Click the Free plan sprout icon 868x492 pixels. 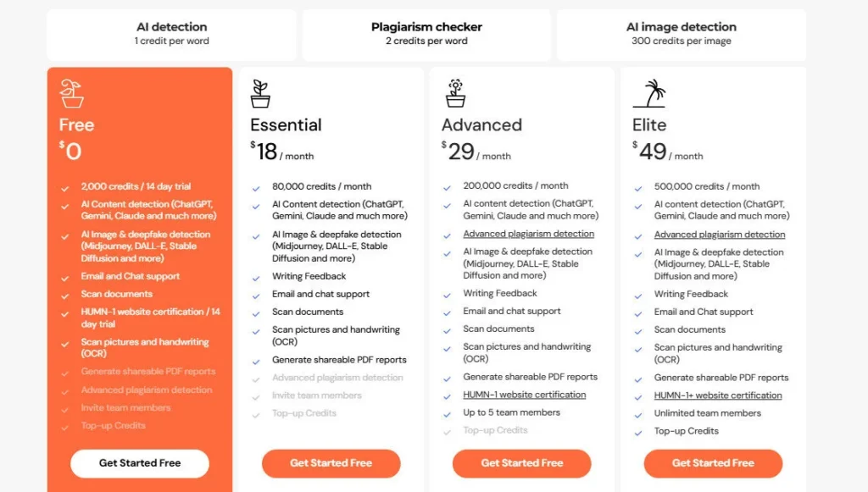[x=72, y=93]
